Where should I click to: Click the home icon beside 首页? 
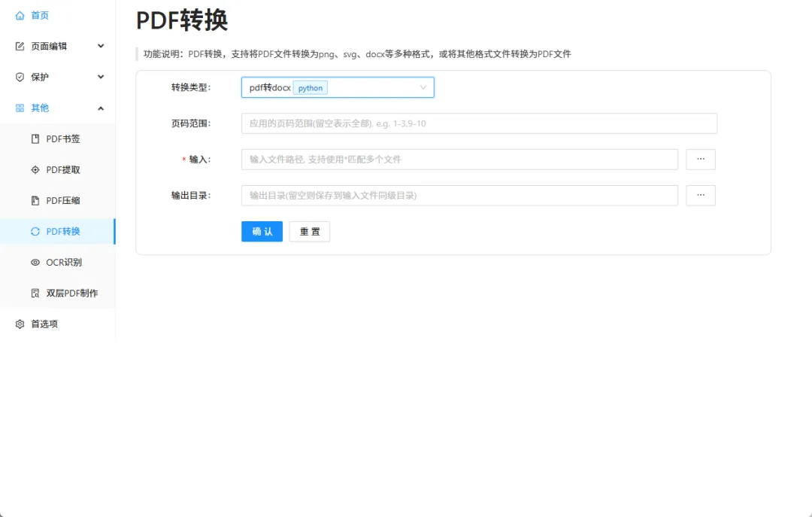(20, 16)
